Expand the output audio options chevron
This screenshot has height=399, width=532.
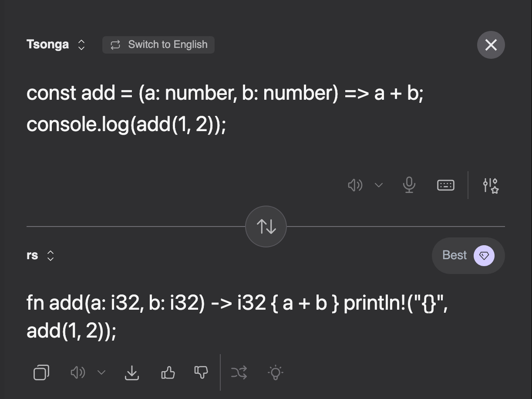click(x=101, y=372)
